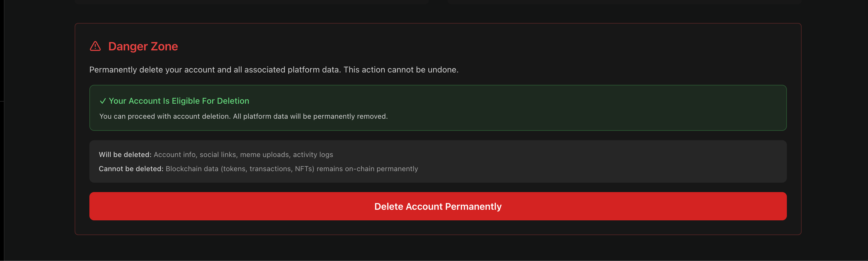Click the account deletion description text
868x261 pixels.
(x=274, y=70)
